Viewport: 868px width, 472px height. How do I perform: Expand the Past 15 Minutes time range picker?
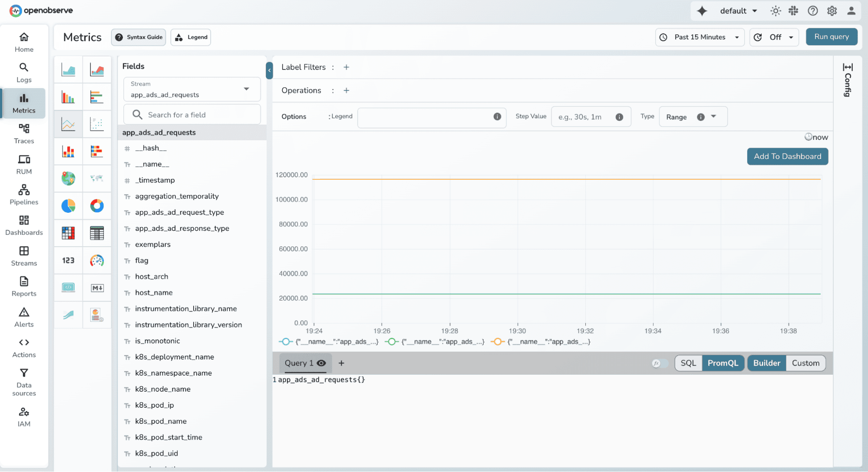[x=700, y=37]
